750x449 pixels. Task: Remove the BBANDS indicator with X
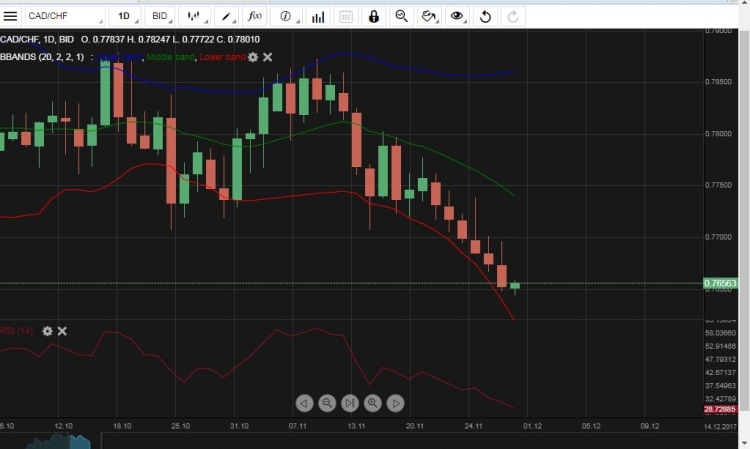[268, 57]
